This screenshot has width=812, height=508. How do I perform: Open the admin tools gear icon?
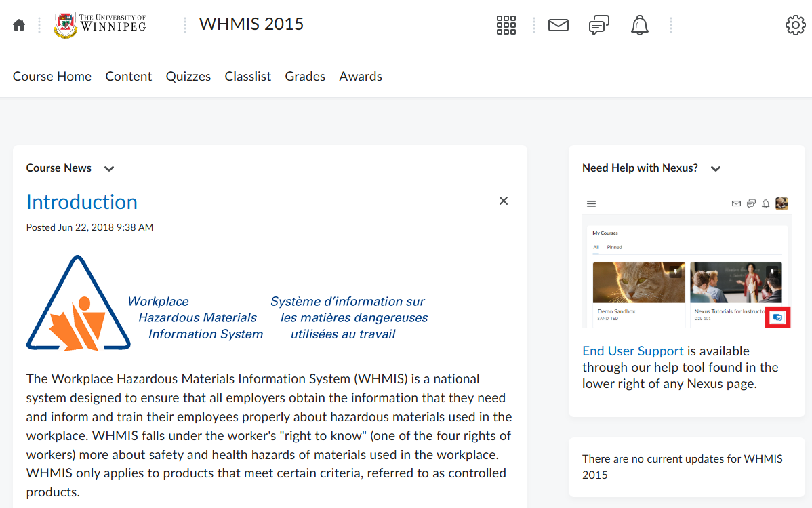coord(796,25)
